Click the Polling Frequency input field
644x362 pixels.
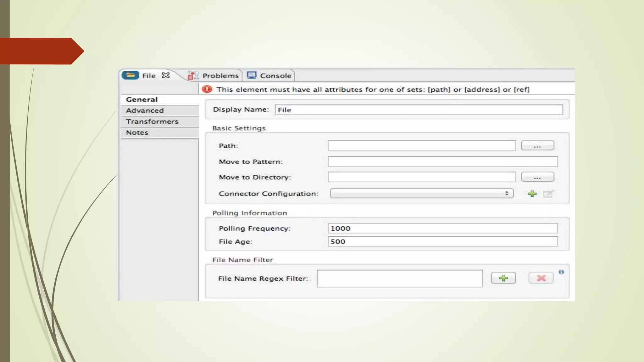[442, 228]
